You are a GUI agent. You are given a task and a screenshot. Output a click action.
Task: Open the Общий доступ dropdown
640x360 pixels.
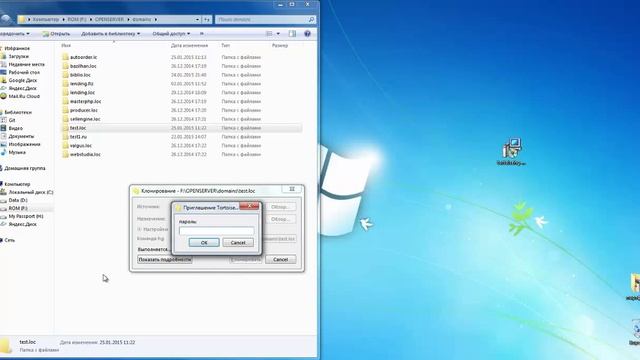pos(171,34)
